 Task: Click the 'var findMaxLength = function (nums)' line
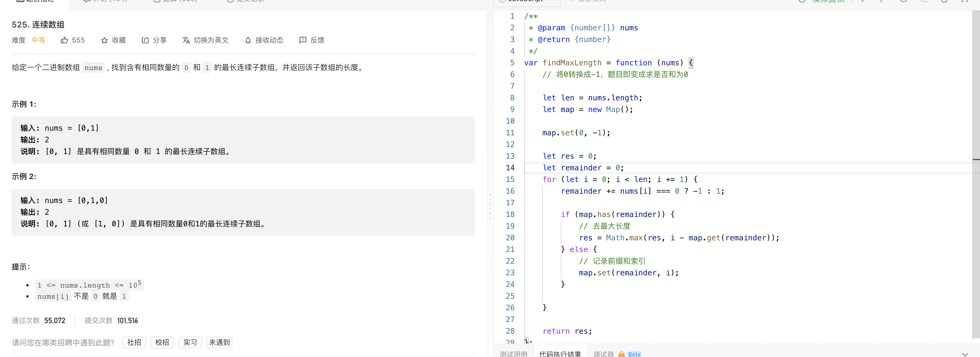click(608, 63)
